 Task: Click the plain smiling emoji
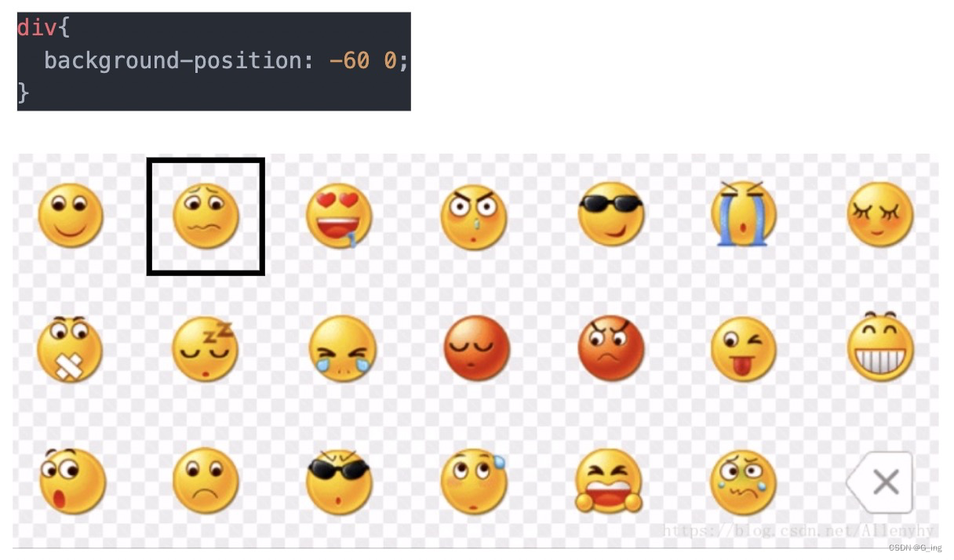click(71, 215)
